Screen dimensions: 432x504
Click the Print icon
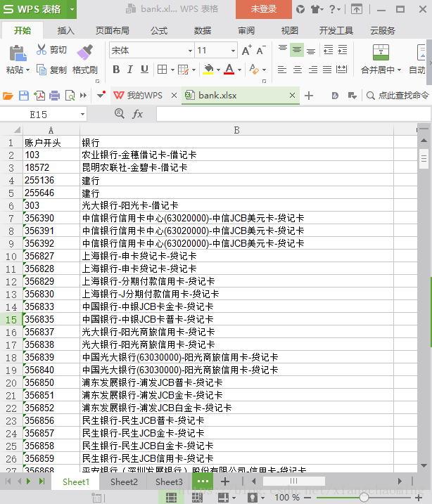[x=54, y=96]
